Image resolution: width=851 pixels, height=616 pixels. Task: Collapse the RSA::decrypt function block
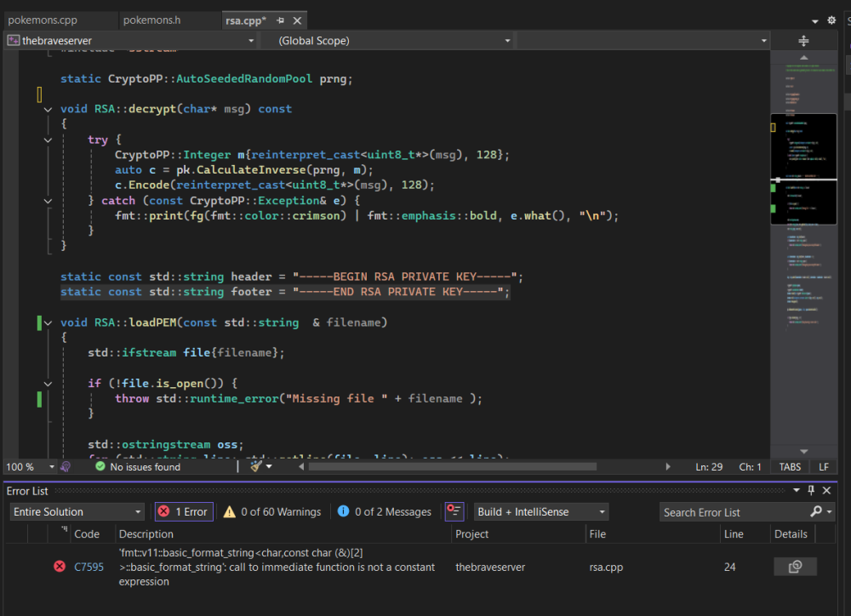(47, 109)
